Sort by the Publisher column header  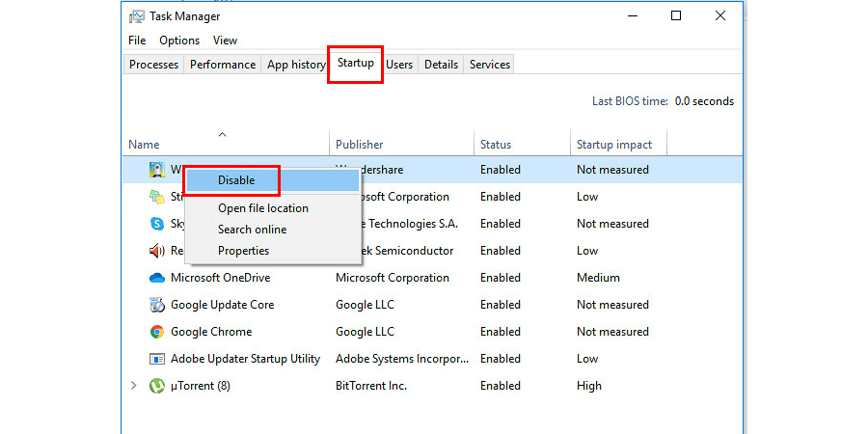coord(402,145)
